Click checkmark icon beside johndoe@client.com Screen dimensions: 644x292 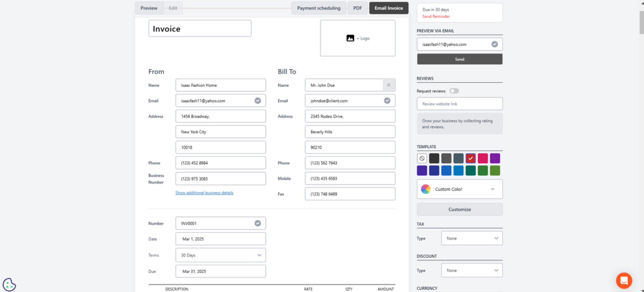(x=387, y=101)
